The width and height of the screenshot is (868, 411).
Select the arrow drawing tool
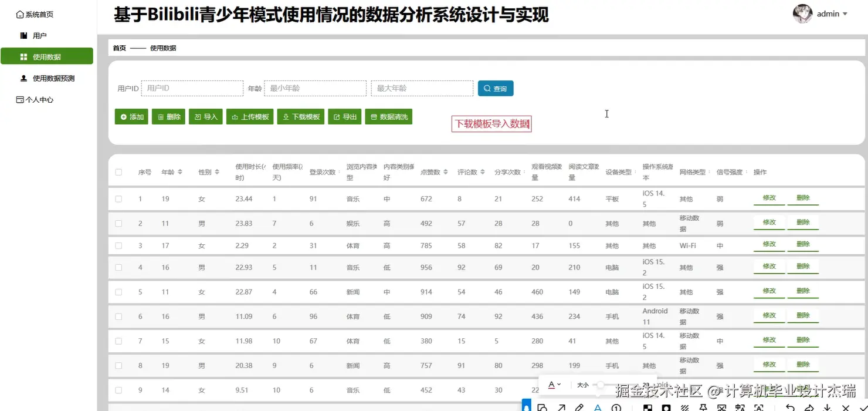pyautogui.click(x=561, y=407)
